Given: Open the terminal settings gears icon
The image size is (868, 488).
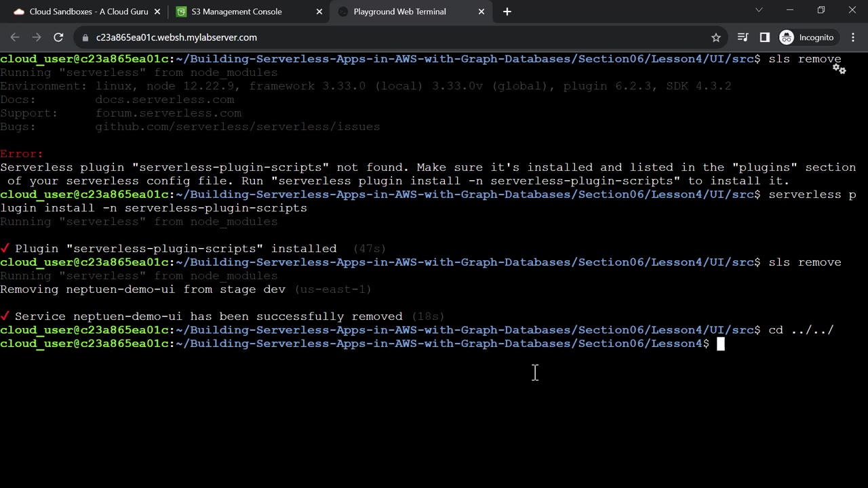Looking at the screenshot, I should (840, 69).
